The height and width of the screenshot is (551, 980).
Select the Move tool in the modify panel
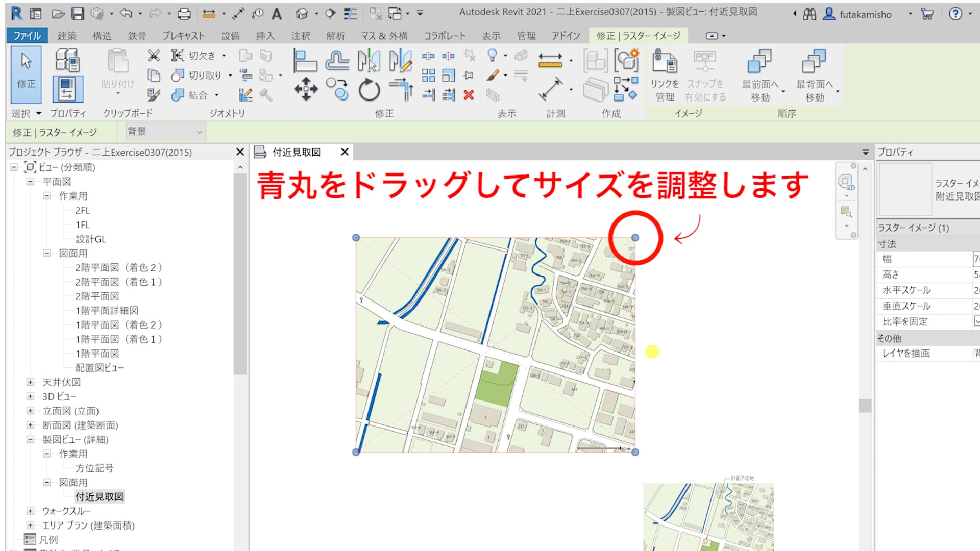coord(306,89)
